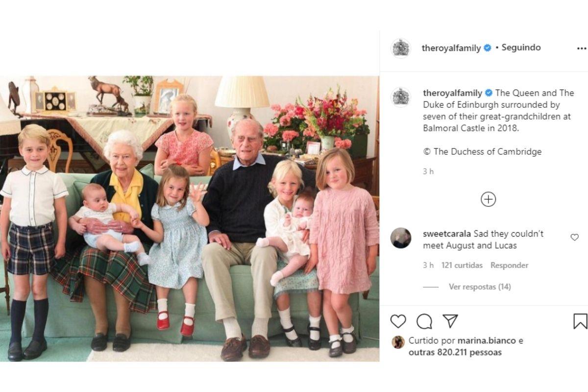The height and width of the screenshot is (392, 588).
Task: Like the post with heart icon
Action: [398, 321]
